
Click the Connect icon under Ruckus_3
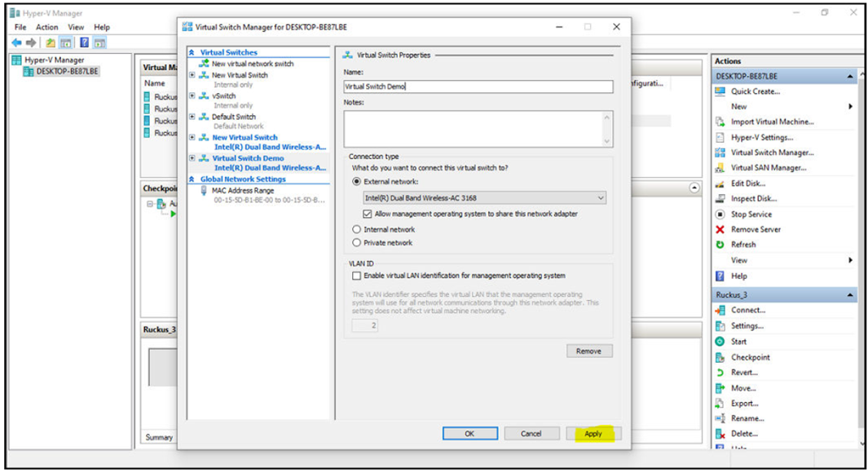[720, 310]
